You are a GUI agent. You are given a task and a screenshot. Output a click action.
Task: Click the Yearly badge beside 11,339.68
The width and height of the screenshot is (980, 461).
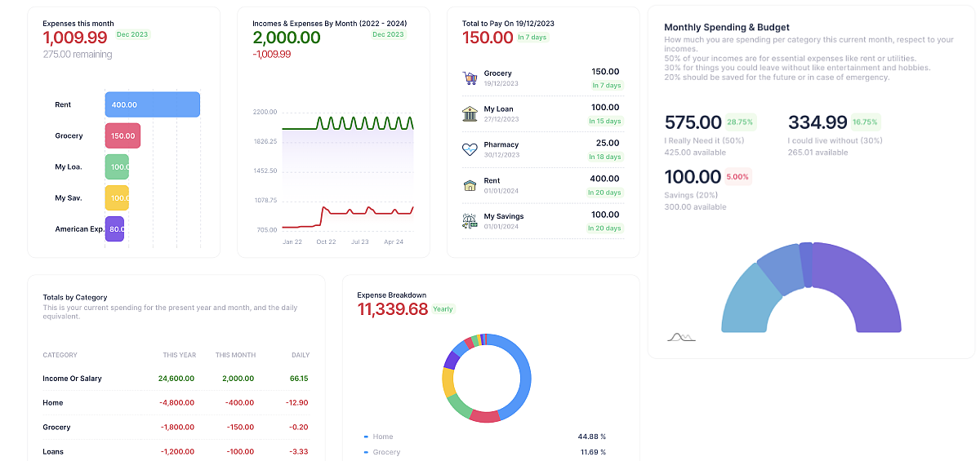point(443,309)
